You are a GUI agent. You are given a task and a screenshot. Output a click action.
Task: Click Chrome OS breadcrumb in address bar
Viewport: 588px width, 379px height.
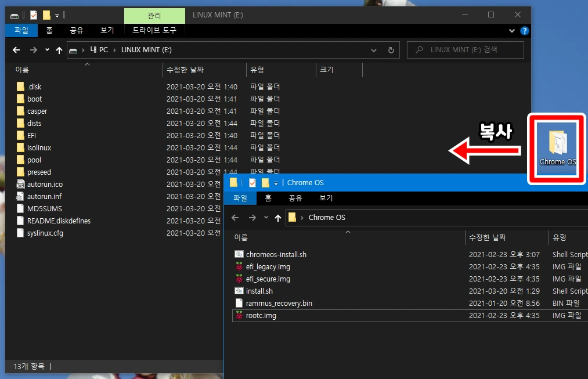pos(327,218)
